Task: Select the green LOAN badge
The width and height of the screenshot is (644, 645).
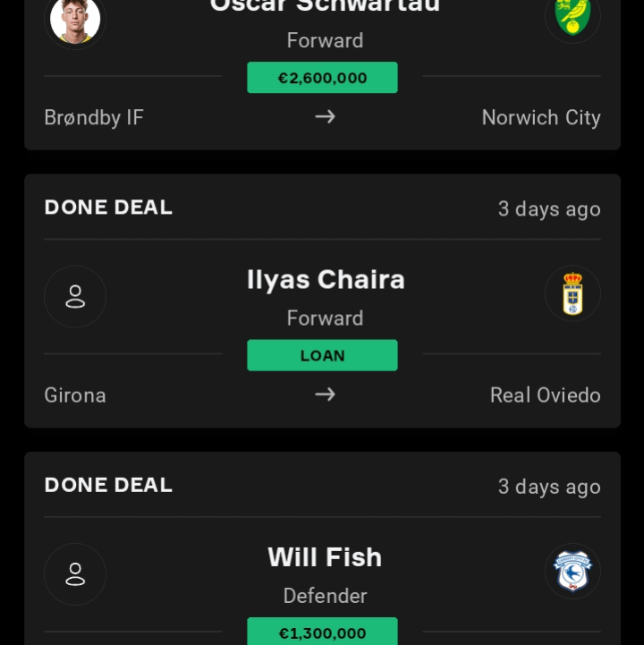Action: pyautogui.click(x=322, y=355)
